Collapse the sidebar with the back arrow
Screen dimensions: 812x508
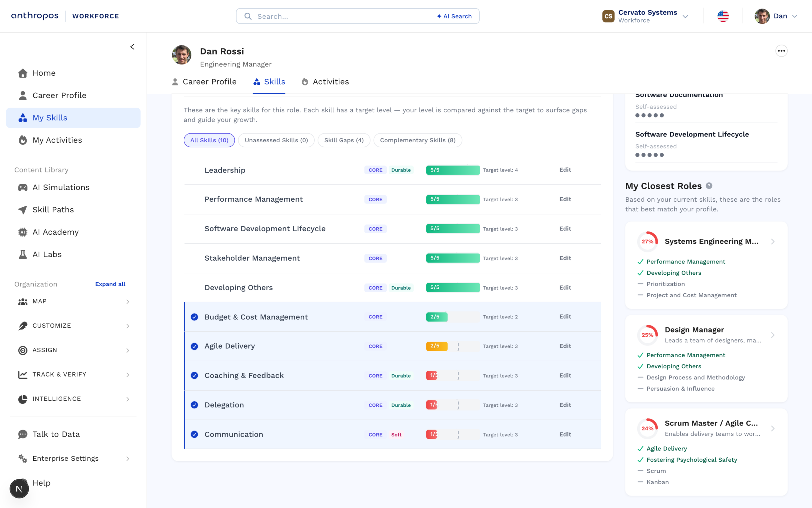click(x=133, y=47)
